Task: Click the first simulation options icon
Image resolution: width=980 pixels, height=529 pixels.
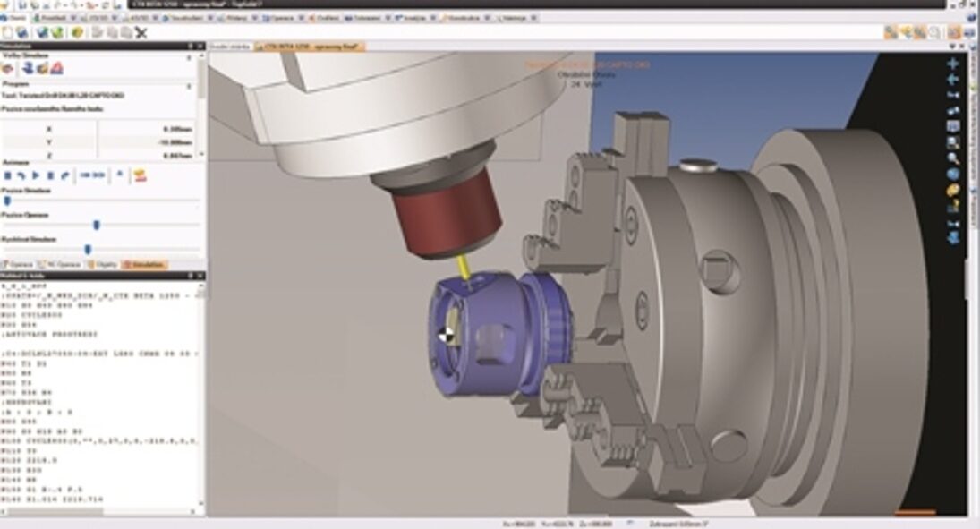Action: click(x=8, y=69)
